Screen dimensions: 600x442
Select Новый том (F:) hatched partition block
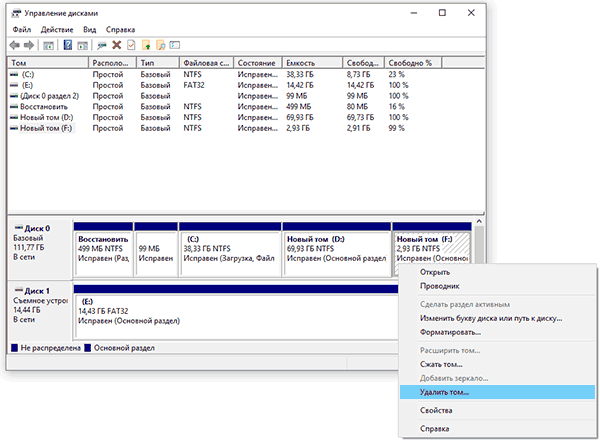click(x=432, y=249)
